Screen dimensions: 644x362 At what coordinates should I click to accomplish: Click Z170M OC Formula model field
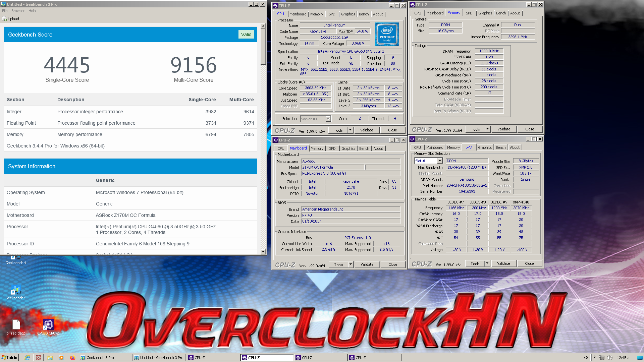pyautogui.click(x=332, y=167)
